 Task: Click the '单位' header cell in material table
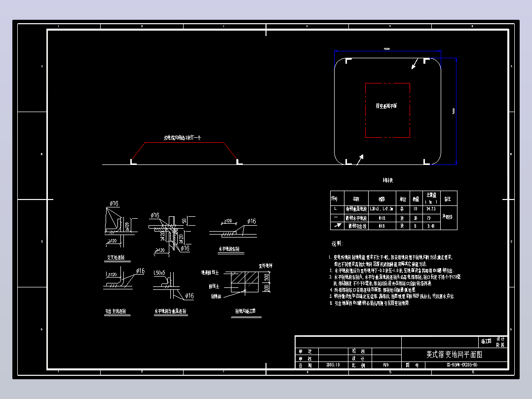403,199
